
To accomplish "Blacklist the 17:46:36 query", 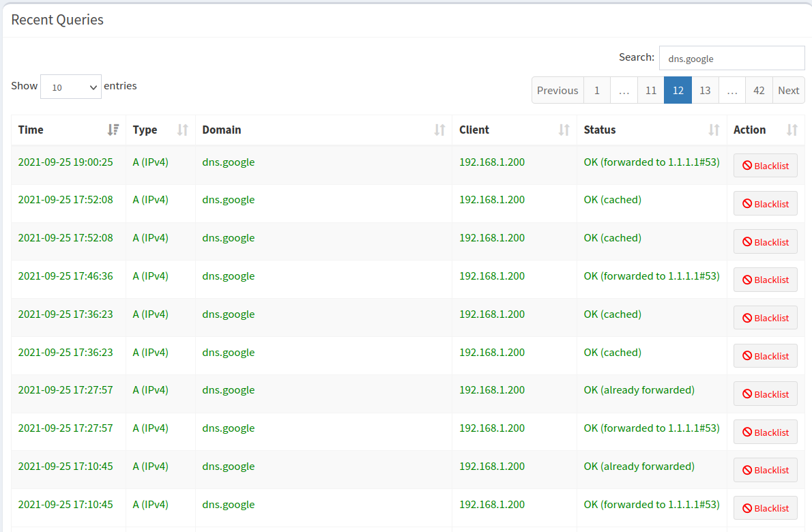I will pyautogui.click(x=766, y=280).
